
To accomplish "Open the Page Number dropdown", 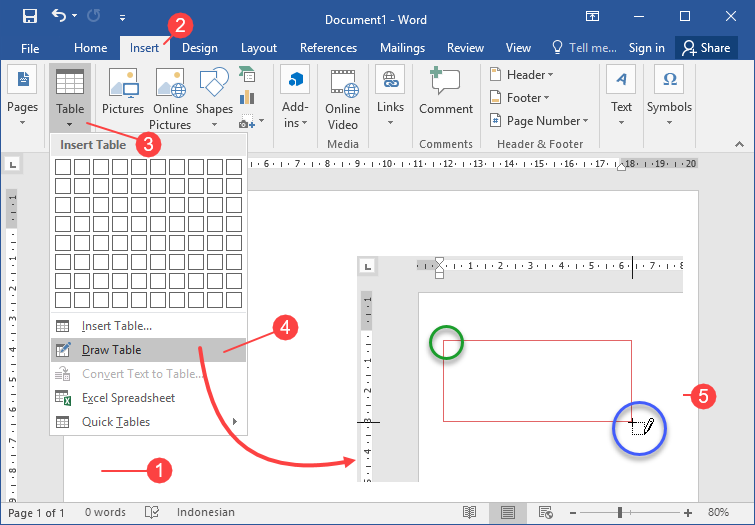I will [539, 121].
